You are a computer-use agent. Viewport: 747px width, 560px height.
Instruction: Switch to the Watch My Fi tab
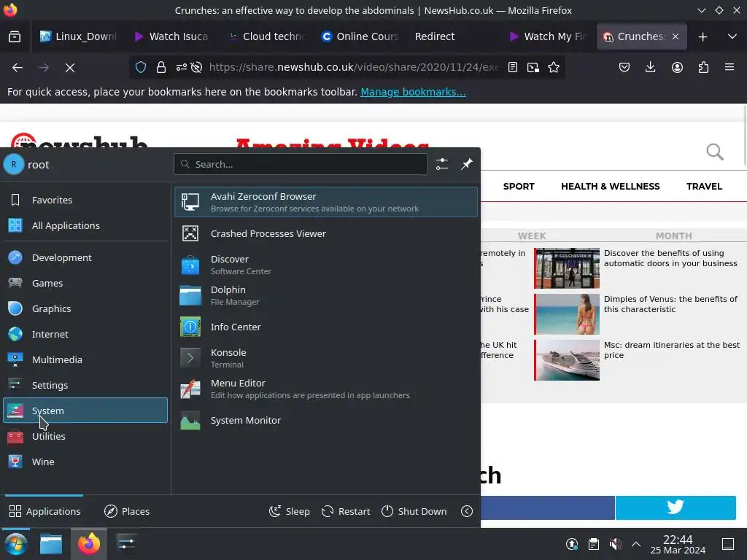pos(548,36)
